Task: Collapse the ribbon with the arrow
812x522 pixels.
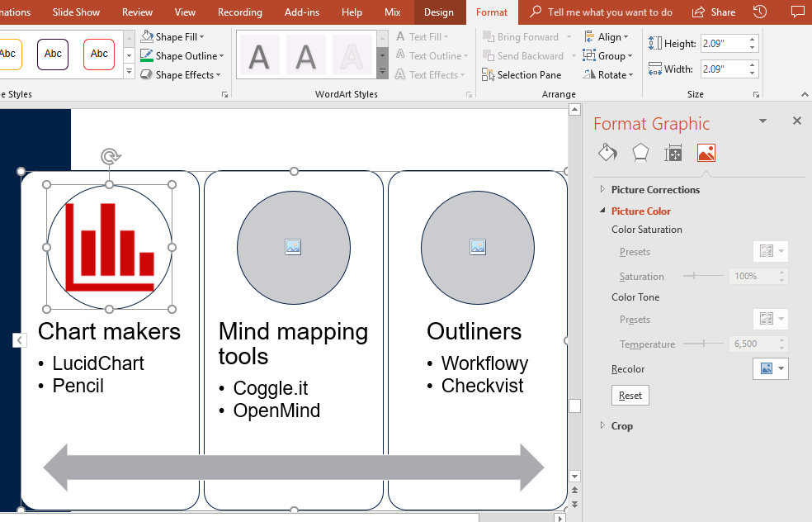Action: click(x=805, y=94)
